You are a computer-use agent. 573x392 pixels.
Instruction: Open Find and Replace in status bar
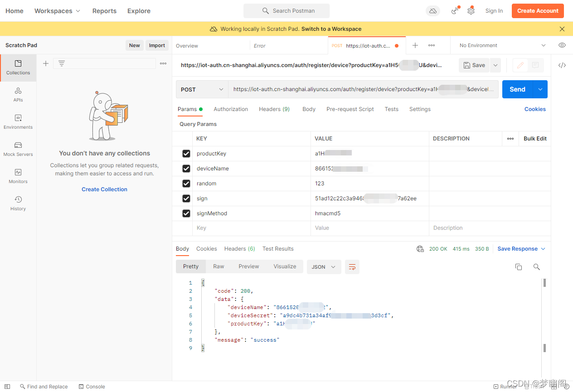click(x=44, y=387)
